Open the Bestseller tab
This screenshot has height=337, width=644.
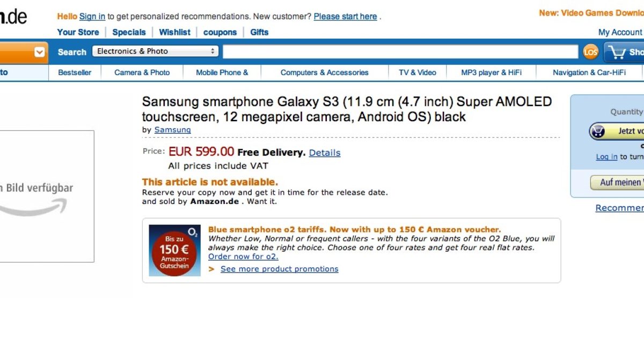tap(75, 72)
